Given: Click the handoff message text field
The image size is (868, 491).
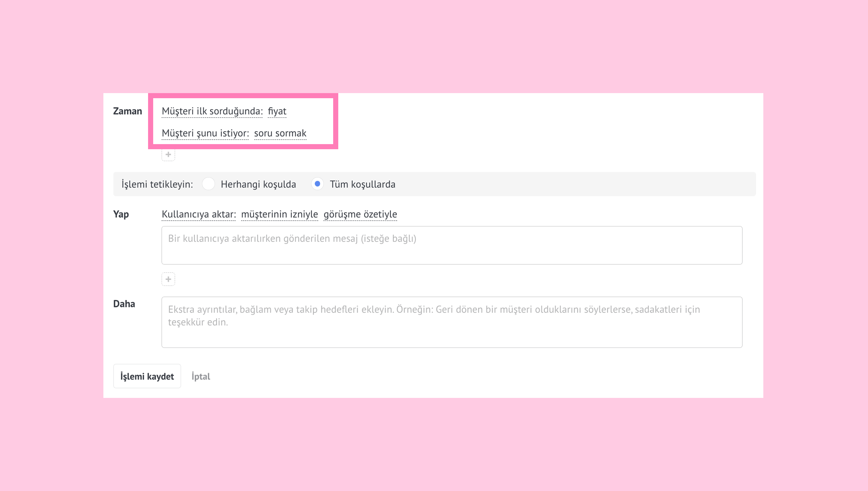Looking at the screenshot, I should [x=452, y=245].
